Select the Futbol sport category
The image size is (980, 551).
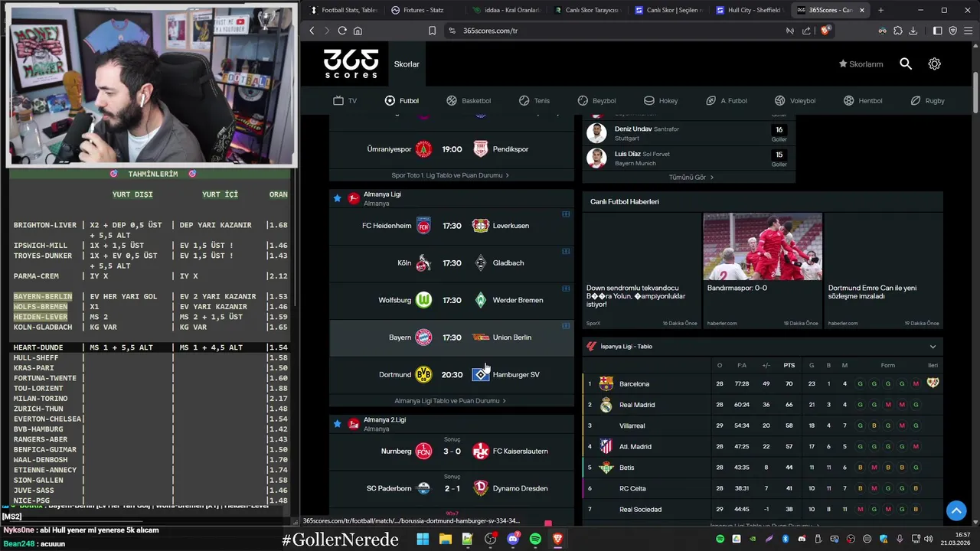[402, 100]
